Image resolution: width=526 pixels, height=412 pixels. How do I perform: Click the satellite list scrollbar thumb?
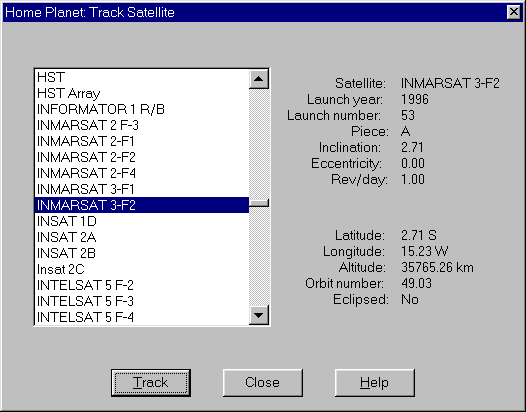tap(259, 203)
